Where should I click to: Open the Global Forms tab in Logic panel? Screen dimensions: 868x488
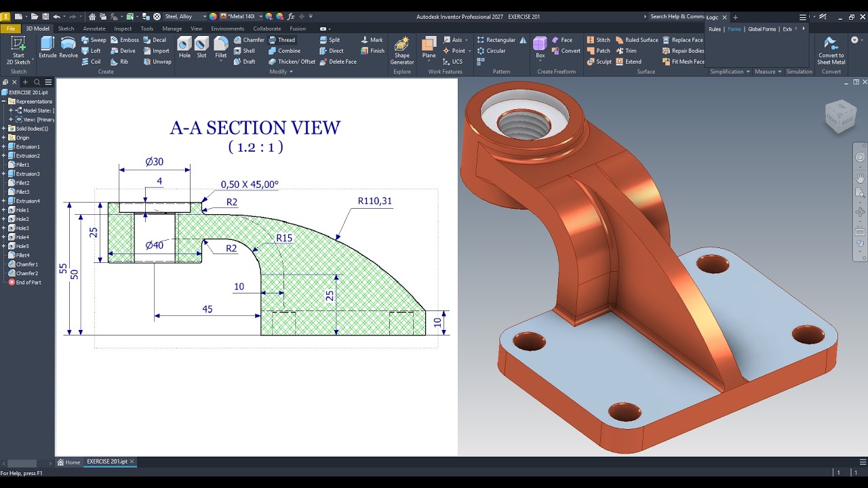[762, 29]
